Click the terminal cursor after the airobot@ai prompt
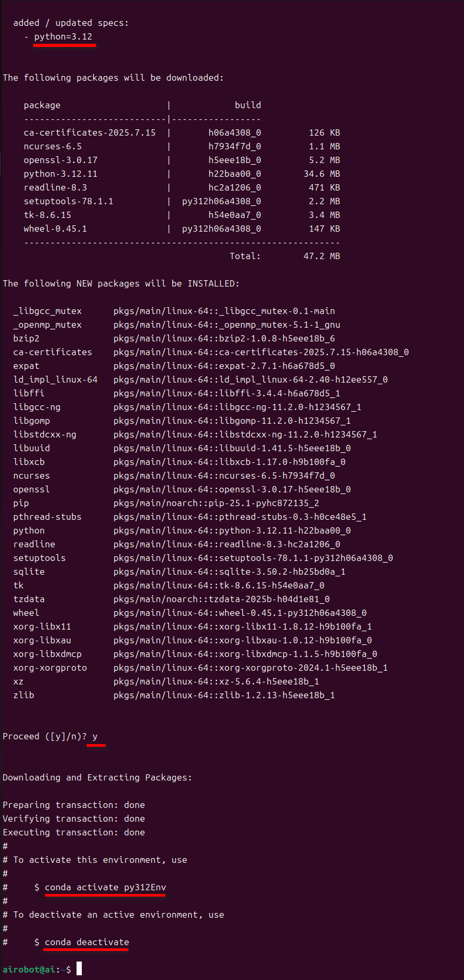 79,968
